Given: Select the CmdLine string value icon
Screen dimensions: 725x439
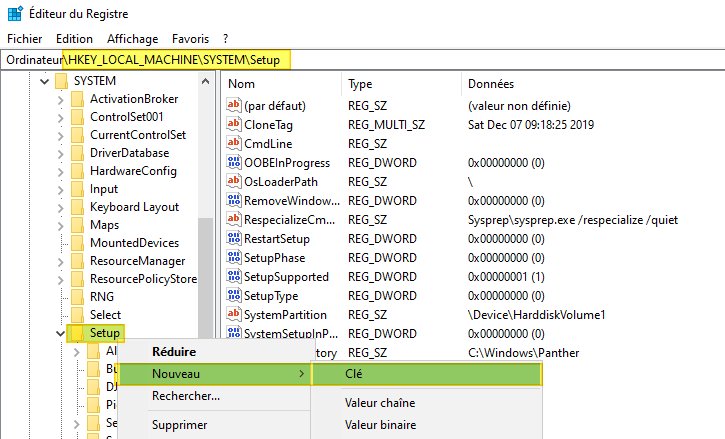Looking at the screenshot, I should click(x=233, y=142).
